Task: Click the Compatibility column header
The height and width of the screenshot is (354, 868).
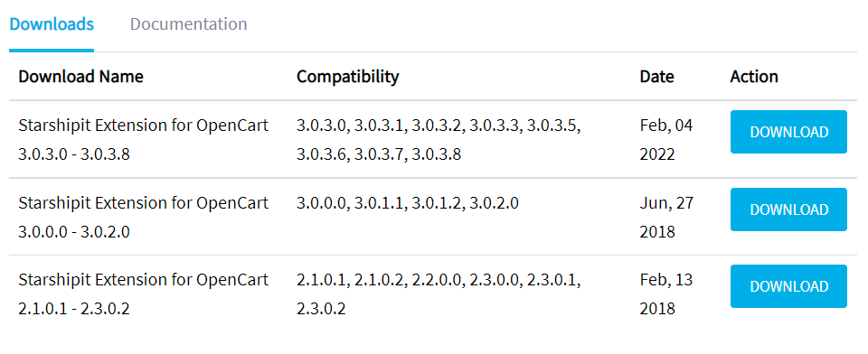Action: (x=347, y=77)
